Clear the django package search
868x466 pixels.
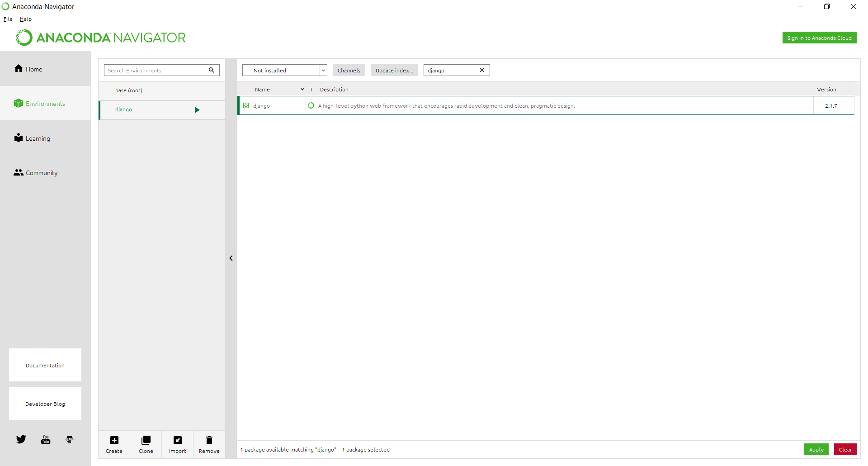tap(482, 70)
